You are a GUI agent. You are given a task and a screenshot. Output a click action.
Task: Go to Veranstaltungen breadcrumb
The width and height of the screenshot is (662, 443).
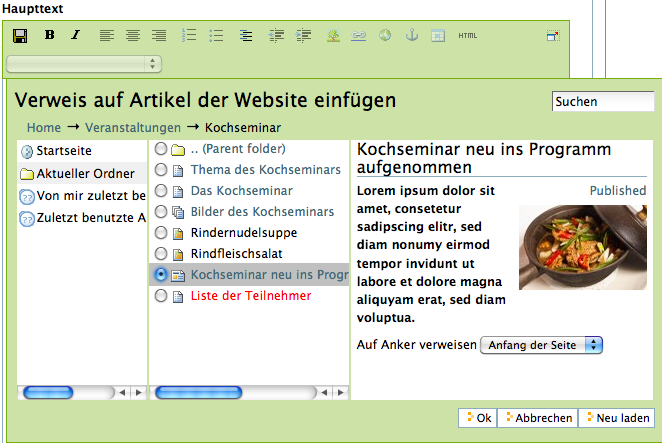133,128
